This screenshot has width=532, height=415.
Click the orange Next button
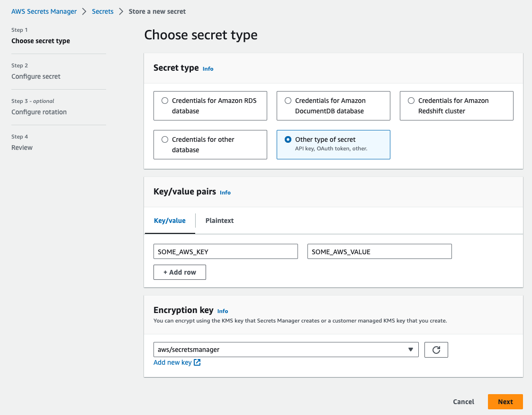coord(505,402)
